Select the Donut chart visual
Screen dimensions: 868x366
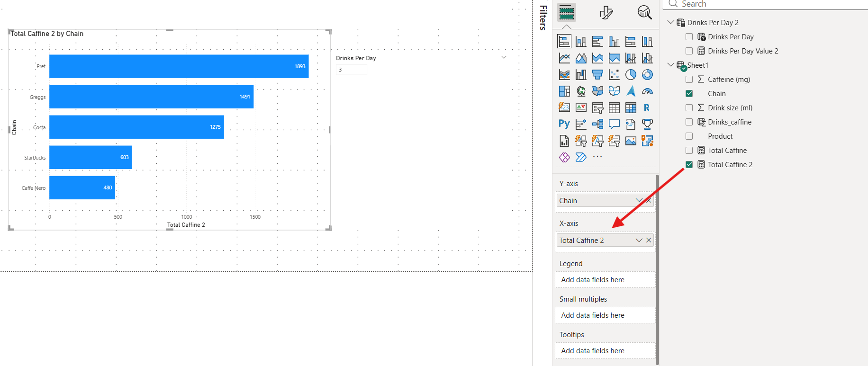647,75
